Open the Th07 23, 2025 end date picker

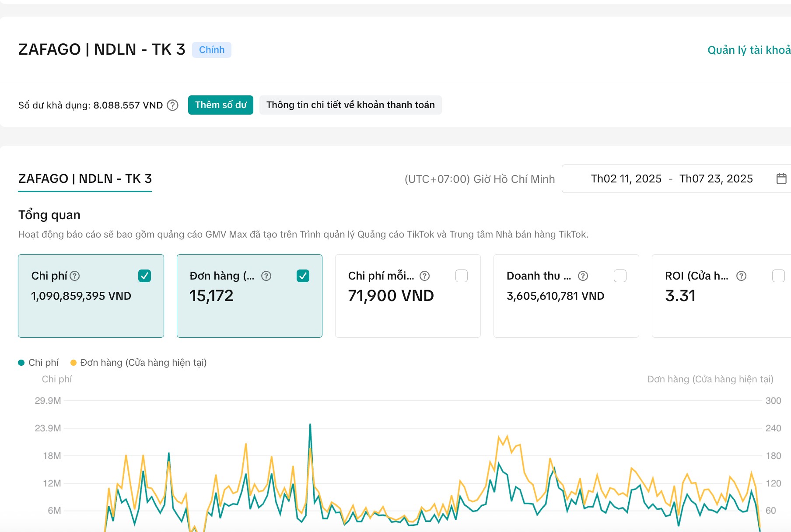click(x=716, y=178)
